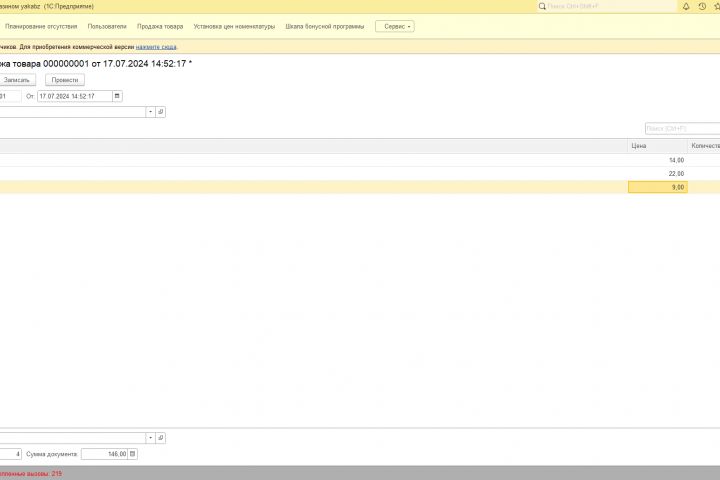Open linked item button of upper combo field
Screen dimensions: 720x480
point(161,112)
